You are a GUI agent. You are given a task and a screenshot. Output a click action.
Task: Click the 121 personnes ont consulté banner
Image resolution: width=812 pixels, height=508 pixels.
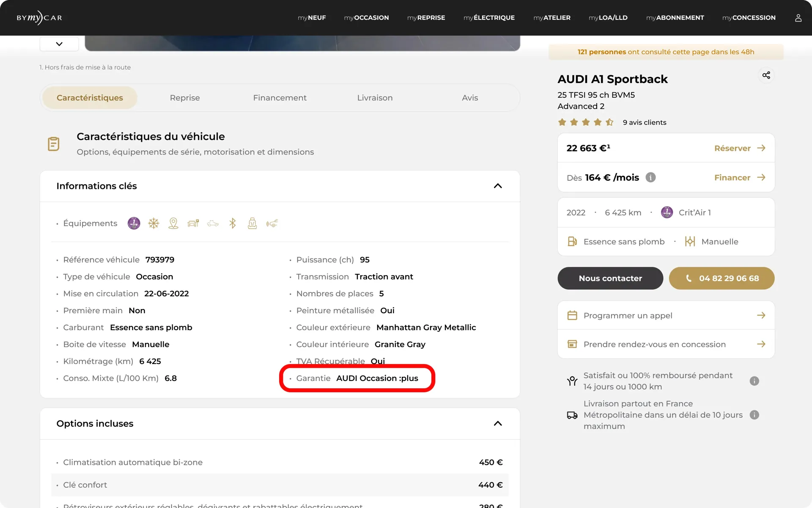click(x=666, y=52)
